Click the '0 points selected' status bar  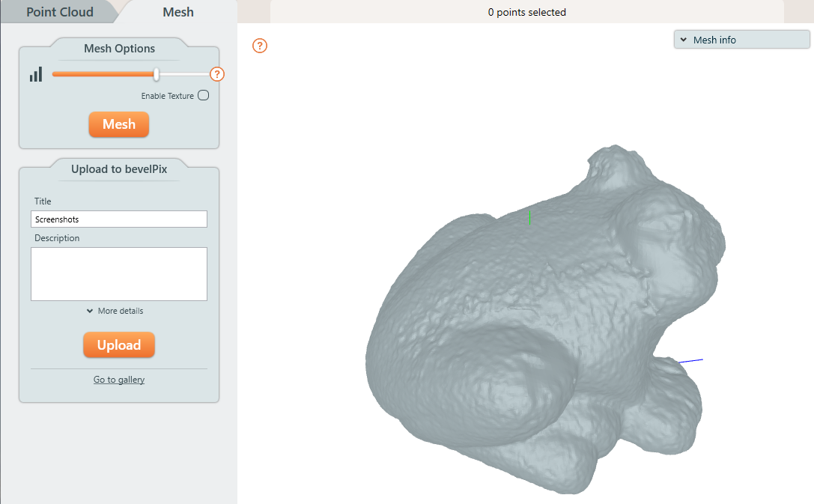coord(526,12)
